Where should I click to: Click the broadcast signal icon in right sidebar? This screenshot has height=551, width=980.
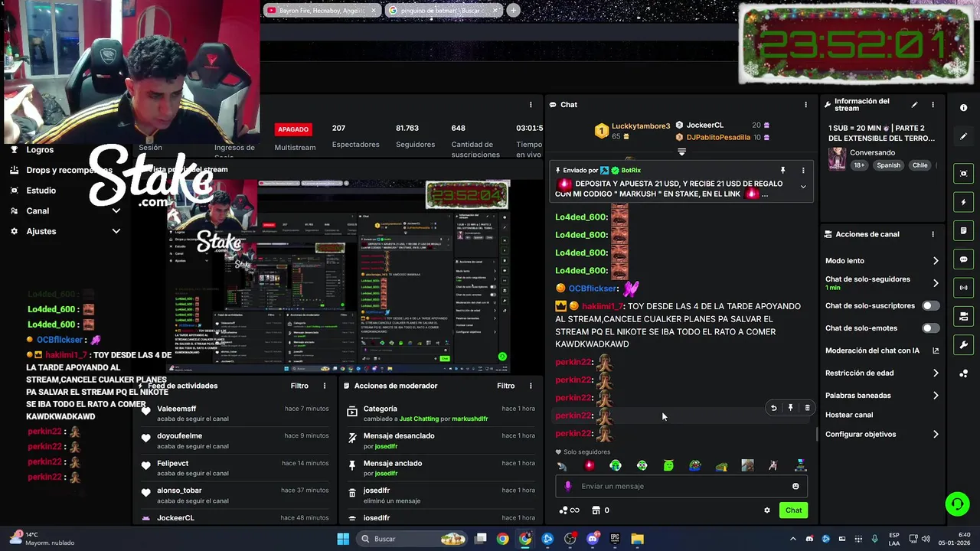[963, 288]
